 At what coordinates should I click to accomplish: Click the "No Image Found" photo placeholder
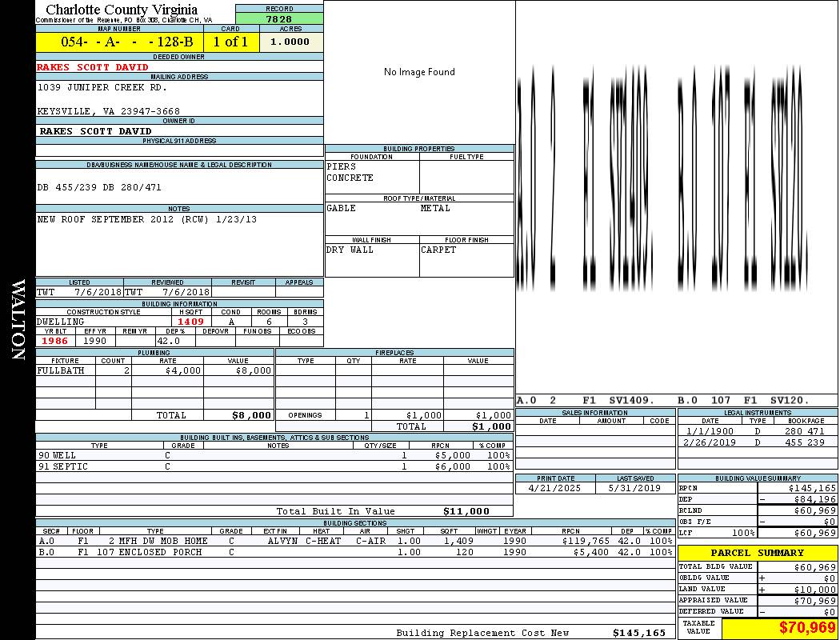coord(419,72)
